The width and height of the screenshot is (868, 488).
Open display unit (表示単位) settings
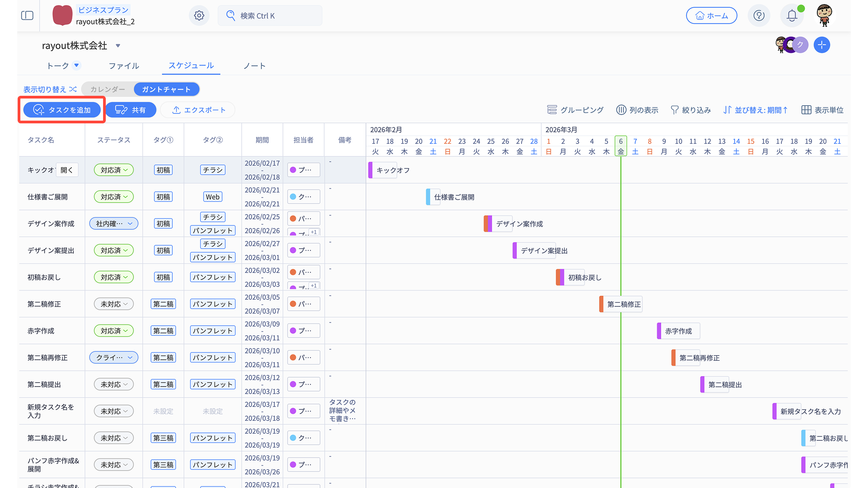tap(822, 110)
